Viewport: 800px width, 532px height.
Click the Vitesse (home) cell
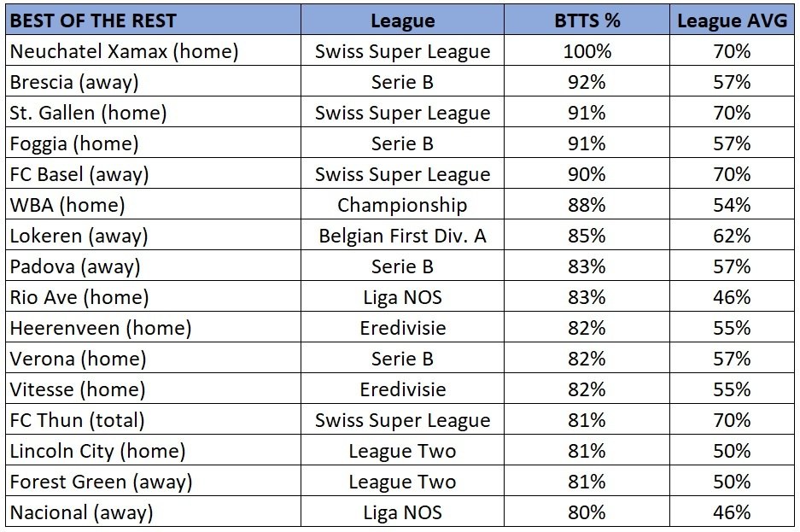pos(153,389)
